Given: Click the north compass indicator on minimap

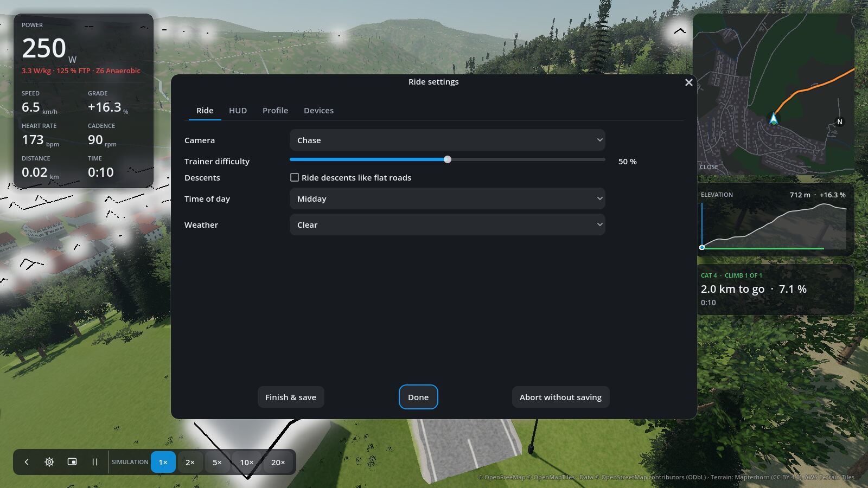Looking at the screenshot, I should 839,122.
